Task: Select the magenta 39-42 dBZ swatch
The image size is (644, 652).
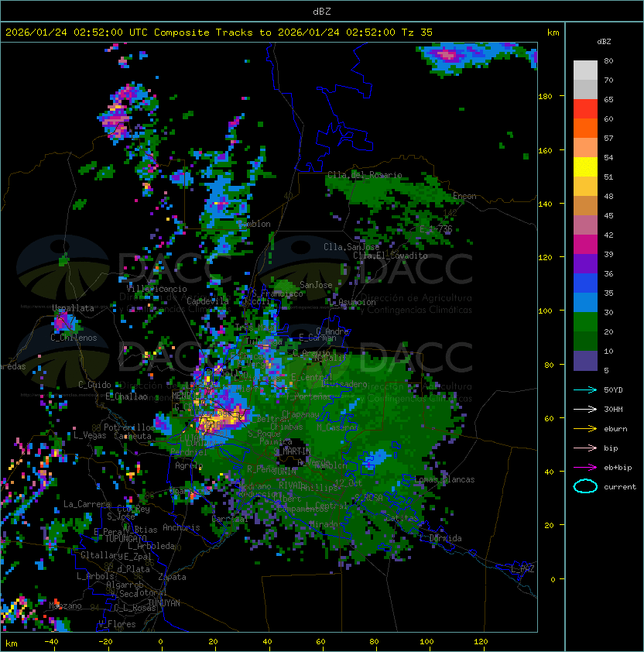Action: tap(585, 245)
